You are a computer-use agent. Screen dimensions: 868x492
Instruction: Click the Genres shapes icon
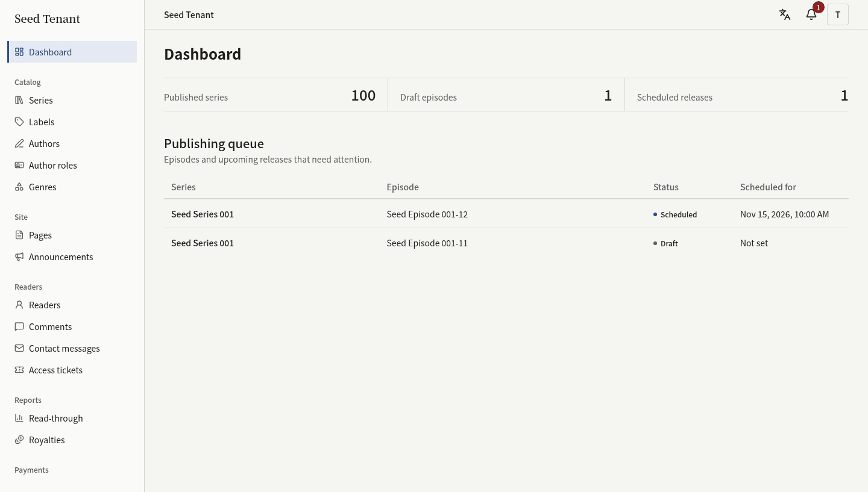point(19,187)
